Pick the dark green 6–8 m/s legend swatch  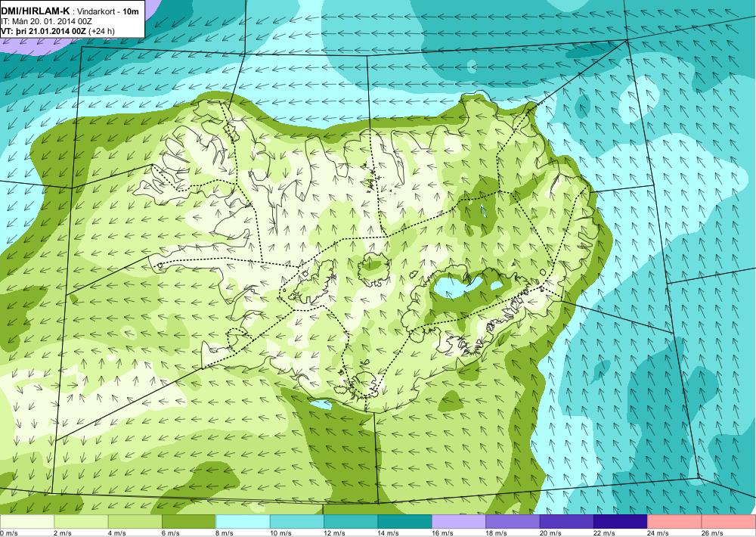189,522
